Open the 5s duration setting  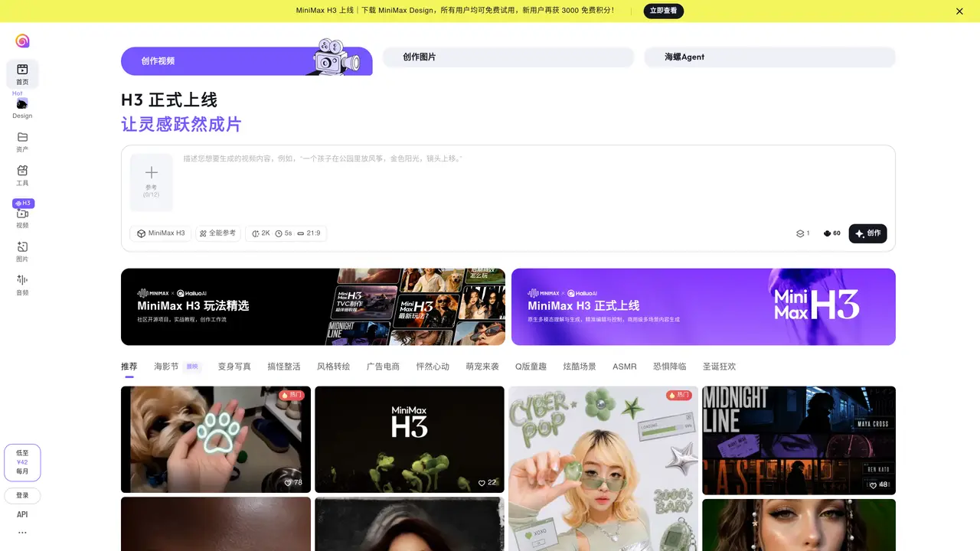284,233
